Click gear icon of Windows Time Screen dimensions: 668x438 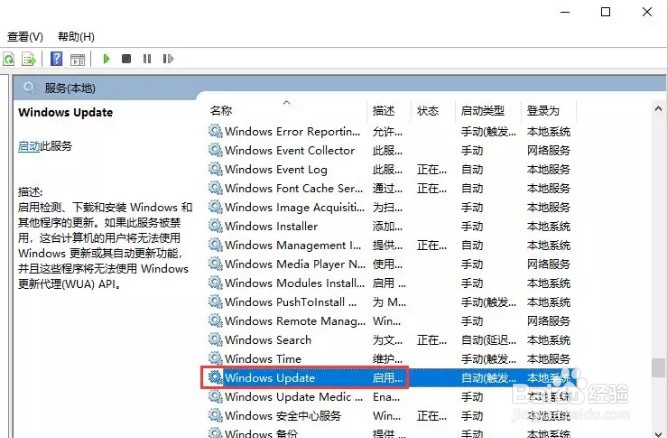(215, 359)
